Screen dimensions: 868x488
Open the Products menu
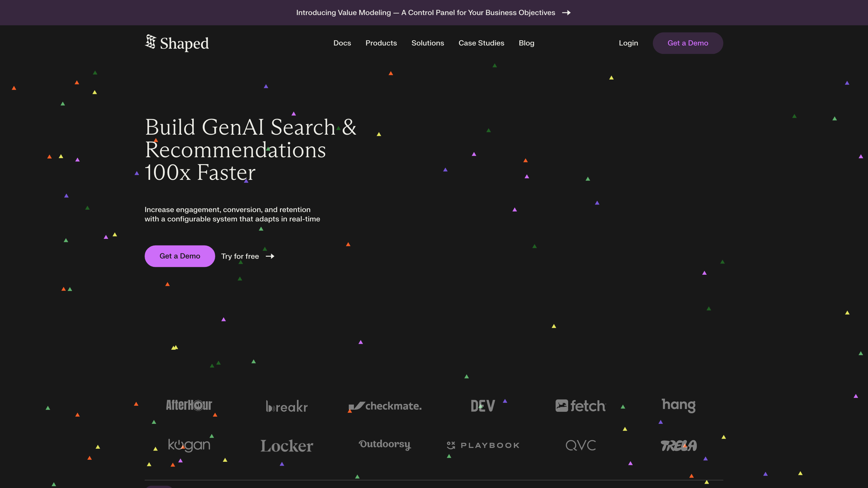[x=381, y=43]
